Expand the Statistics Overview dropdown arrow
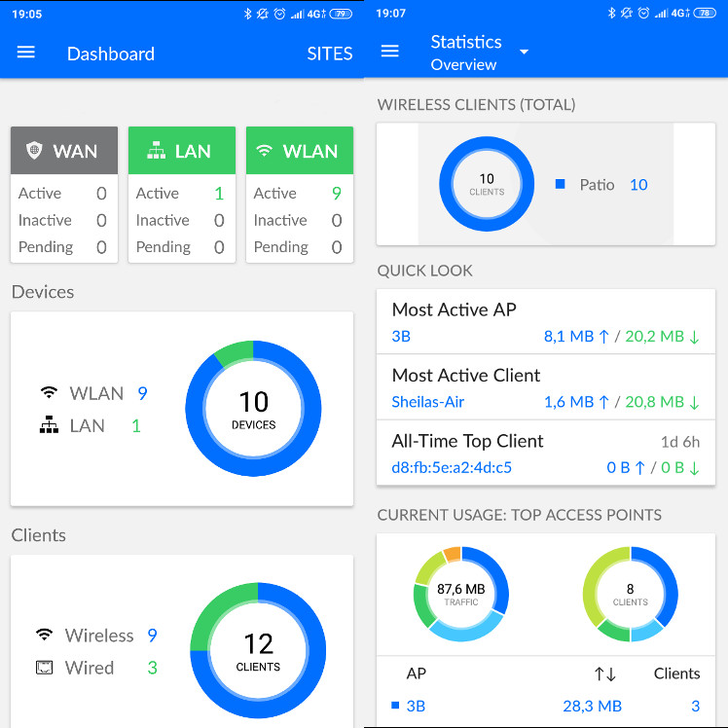The image size is (728, 728). (524, 53)
